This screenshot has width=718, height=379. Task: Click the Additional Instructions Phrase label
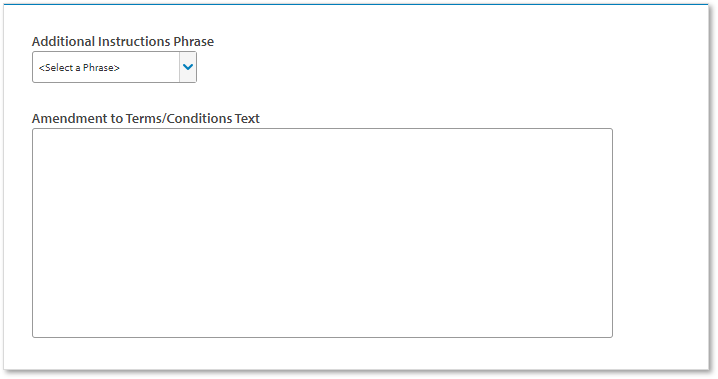point(123,41)
